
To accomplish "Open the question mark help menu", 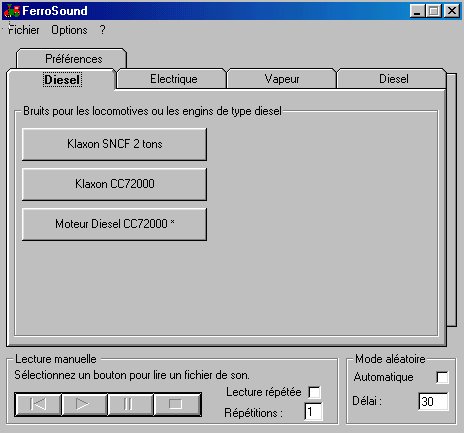I will (x=102, y=30).
